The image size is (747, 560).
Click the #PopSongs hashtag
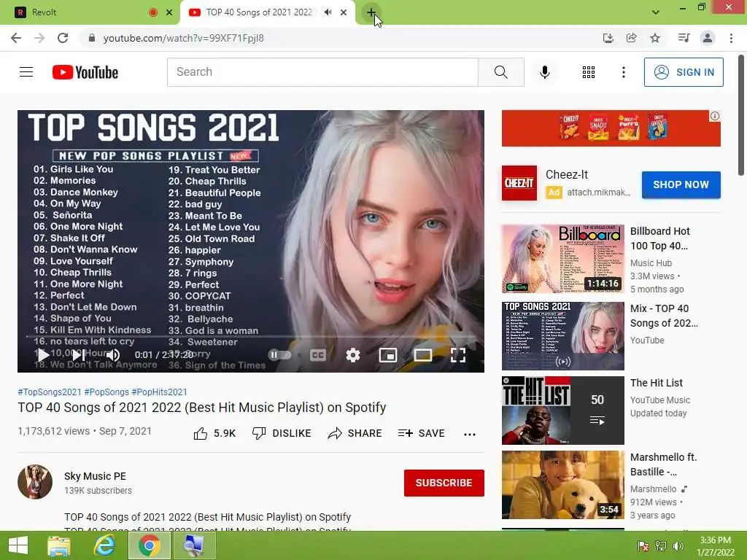coord(107,392)
